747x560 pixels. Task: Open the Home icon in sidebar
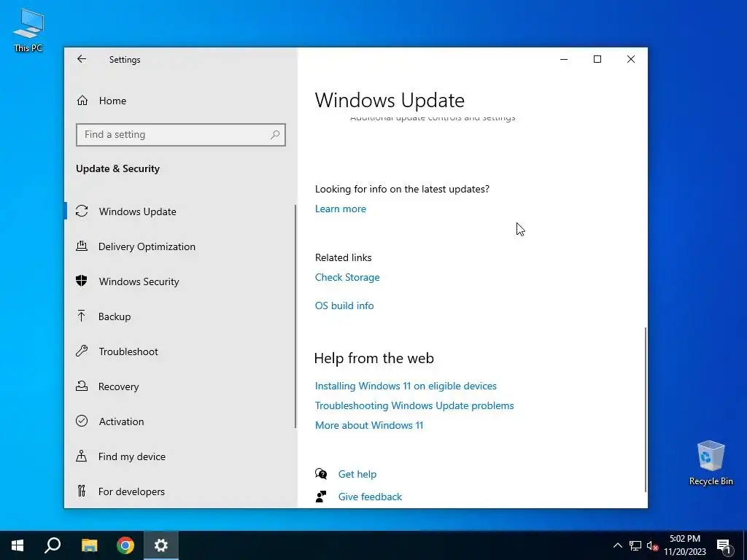(x=82, y=101)
